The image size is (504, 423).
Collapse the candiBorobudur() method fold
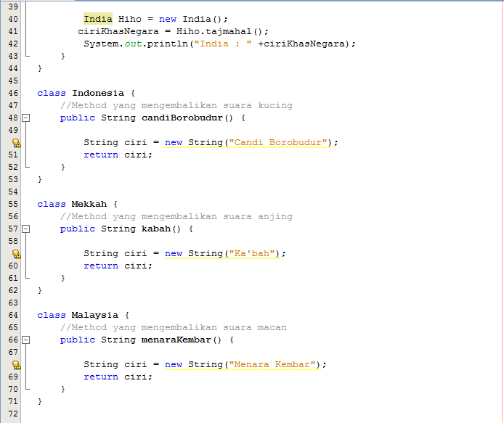pos(26,118)
